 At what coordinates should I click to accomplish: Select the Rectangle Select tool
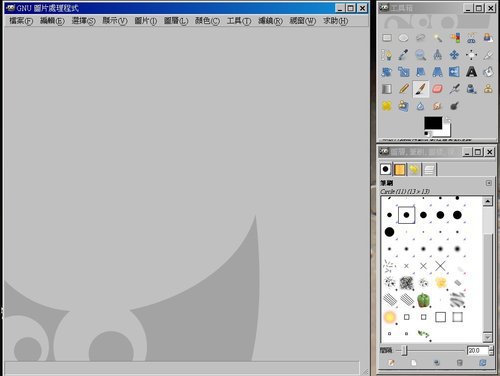pos(387,38)
